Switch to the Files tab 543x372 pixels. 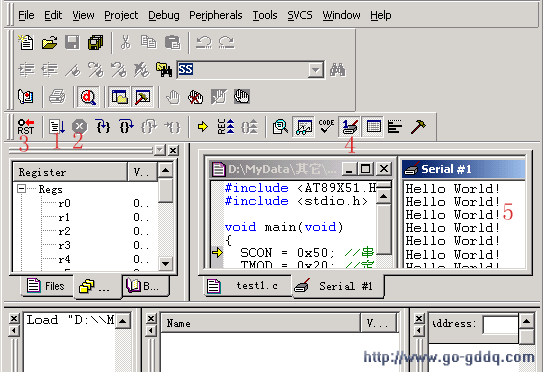pos(46,286)
